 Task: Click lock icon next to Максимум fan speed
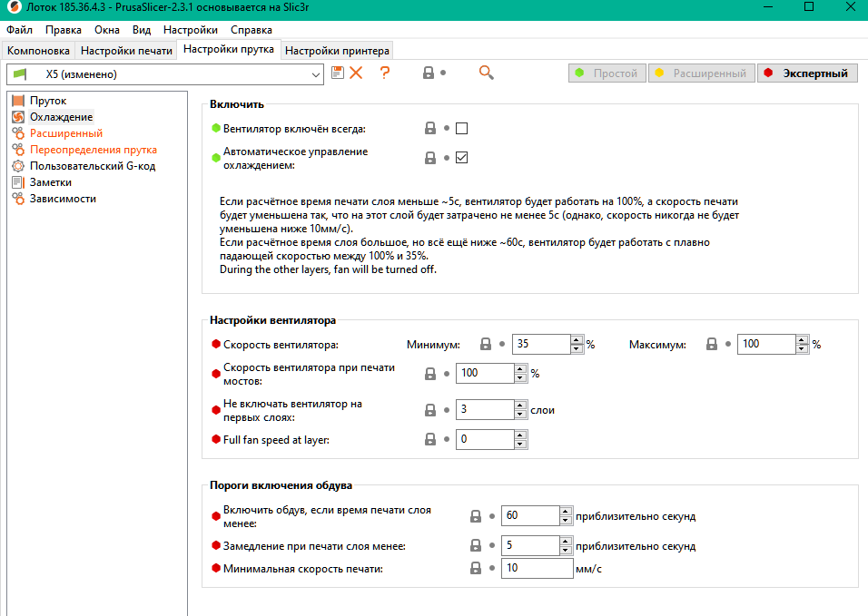712,344
